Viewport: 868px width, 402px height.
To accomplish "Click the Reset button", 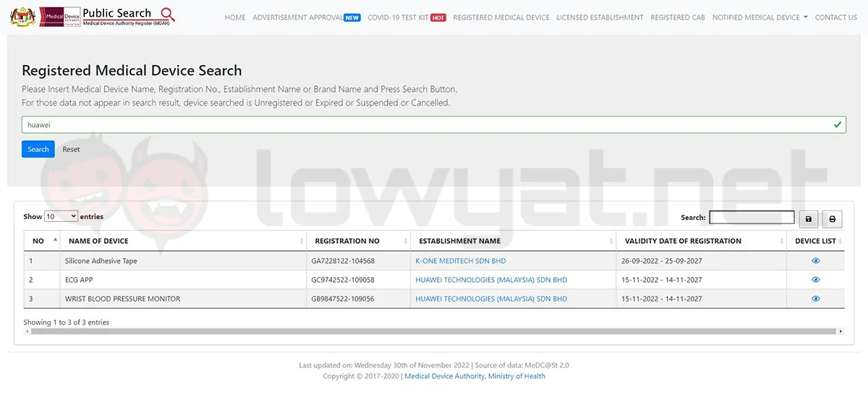I will 71,149.
